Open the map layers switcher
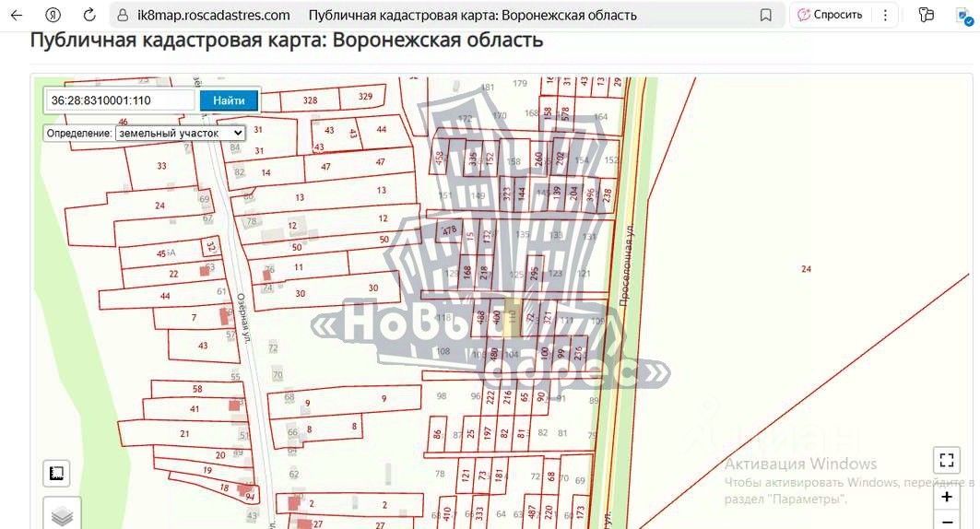This screenshot has width=980, height=529. point(62,515)
